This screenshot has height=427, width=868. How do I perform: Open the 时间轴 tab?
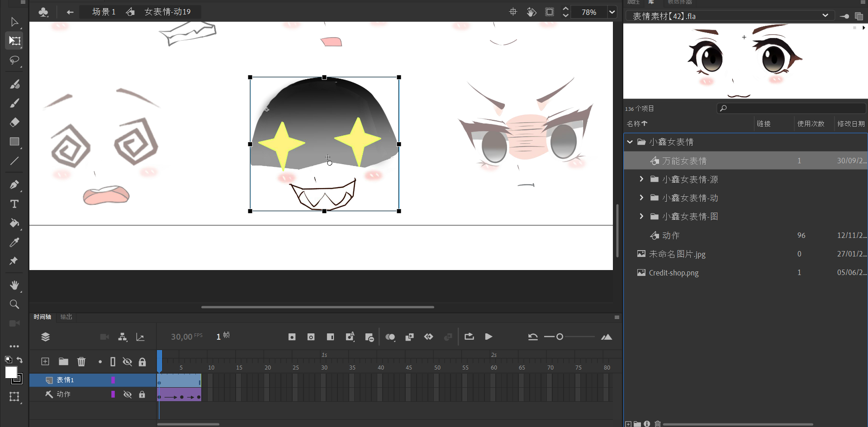pyautogui.click(x=42, y=317)
